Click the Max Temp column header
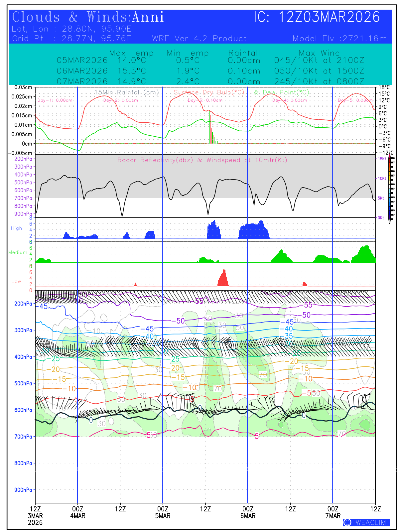Screen dimensions: 399x532 click(x=131, y=53)
